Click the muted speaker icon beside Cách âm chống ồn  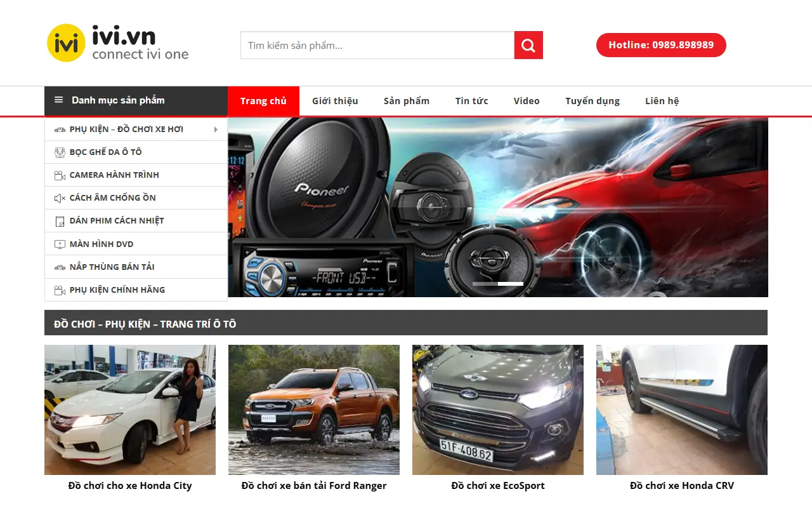tap(60, 198)
